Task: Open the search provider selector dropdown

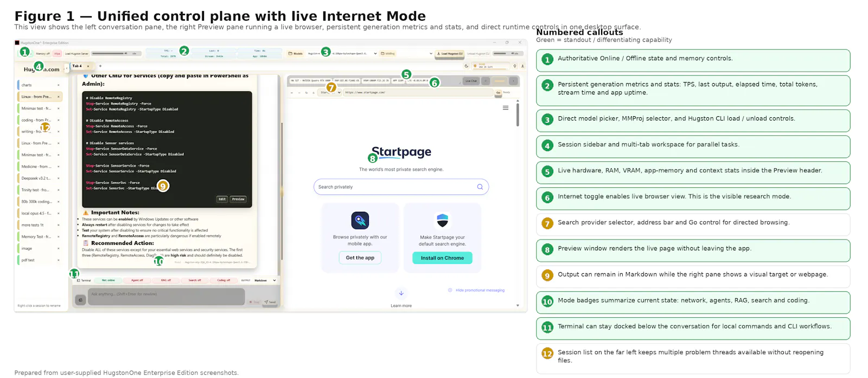Action: click(330, 92)
